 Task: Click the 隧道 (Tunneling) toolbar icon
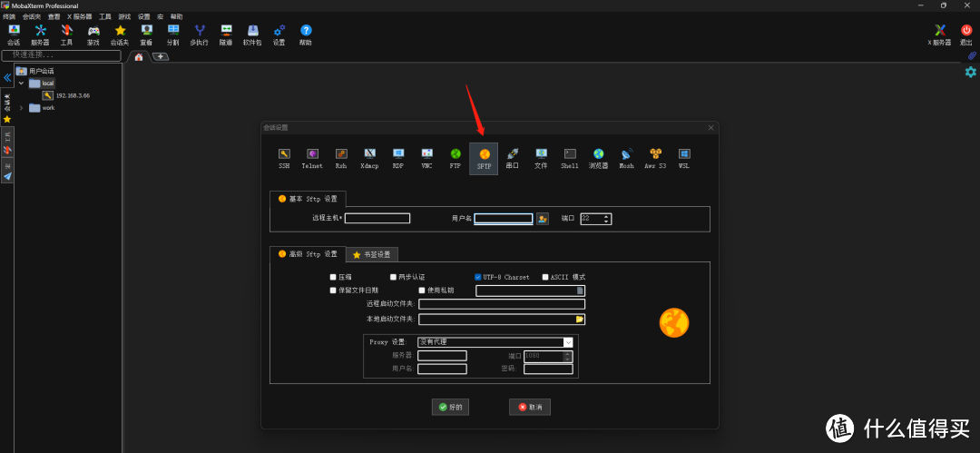pos(226,35)
